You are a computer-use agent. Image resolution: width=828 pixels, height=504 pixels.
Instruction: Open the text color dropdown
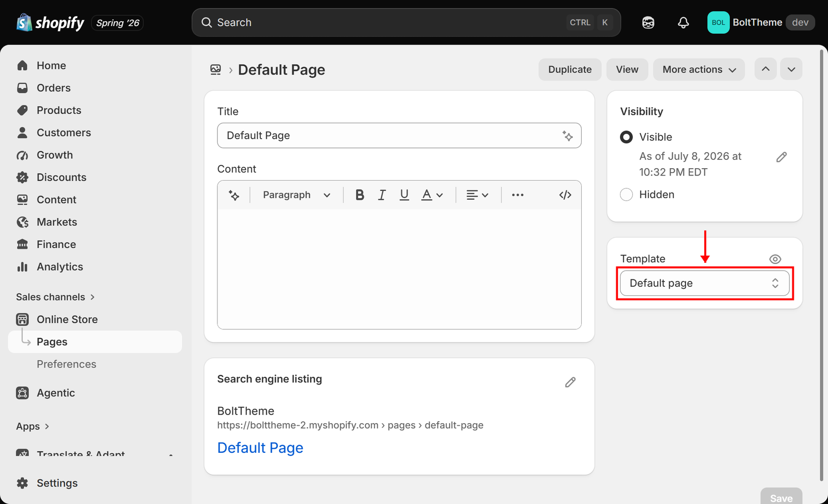[432, 195]
